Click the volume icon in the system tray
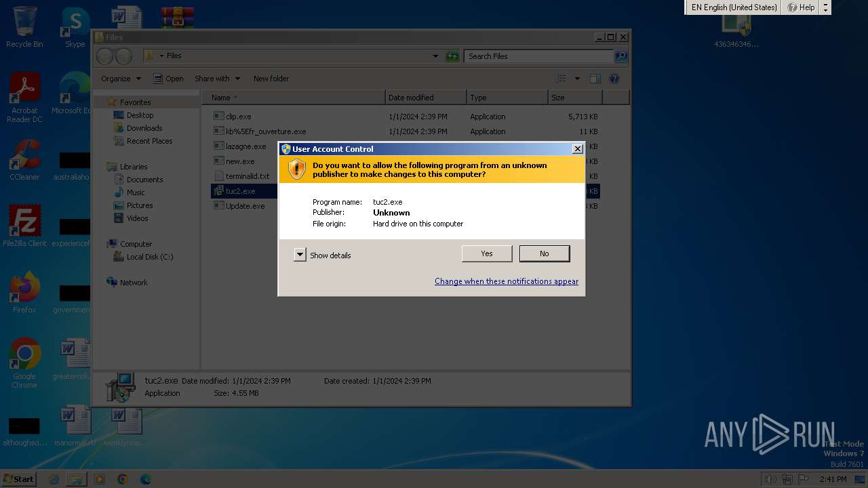The width and height of the screenshot is (868, 488). point(770,479)
